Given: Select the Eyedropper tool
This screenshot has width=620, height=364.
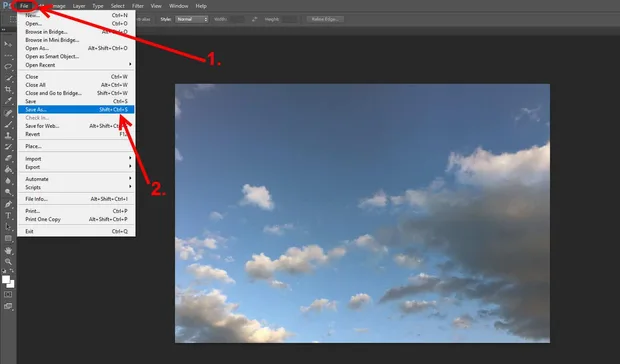Looking at the screenshot, I should click(x=8, y=101).
